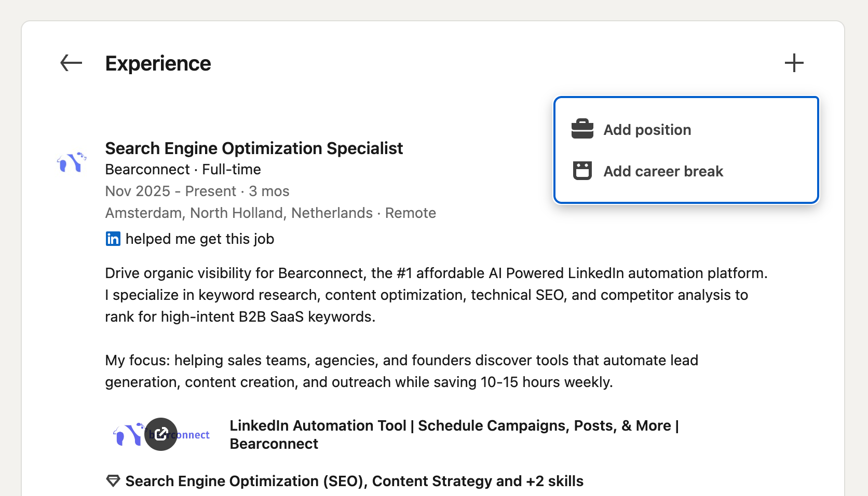Screen dimensions: 868x496
Task: Click the Bearconnect · Full-time company line
Action: [183, 170]
